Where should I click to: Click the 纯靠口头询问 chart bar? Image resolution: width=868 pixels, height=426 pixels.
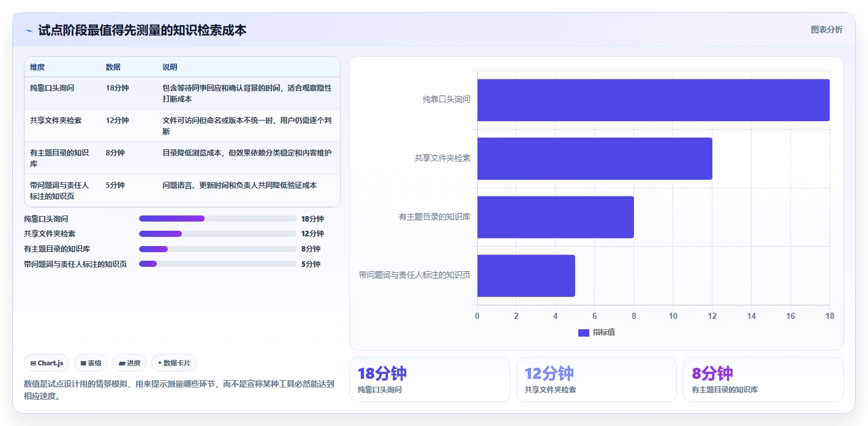tap(654, 100)
